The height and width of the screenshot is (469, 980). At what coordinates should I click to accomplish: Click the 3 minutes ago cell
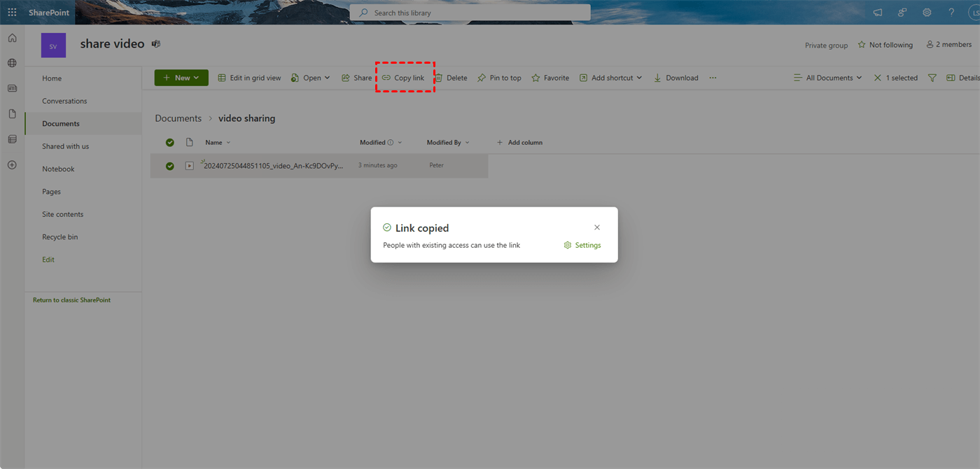pyautogui.click(x=377, y=165)
